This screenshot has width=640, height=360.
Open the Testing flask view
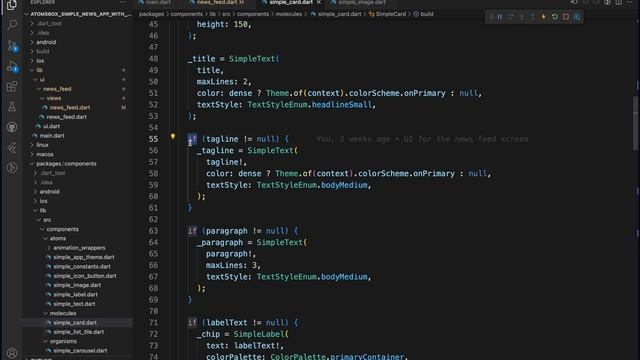12,107
